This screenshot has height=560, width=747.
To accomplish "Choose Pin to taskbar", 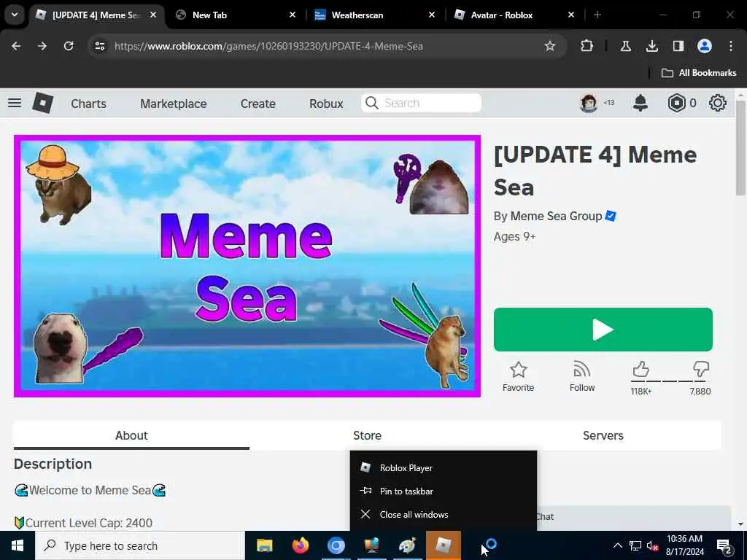I will tap(444, 491).
